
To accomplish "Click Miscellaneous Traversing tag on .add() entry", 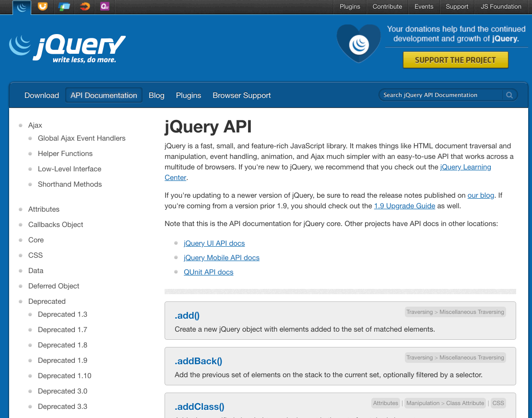I will [472, 312].
